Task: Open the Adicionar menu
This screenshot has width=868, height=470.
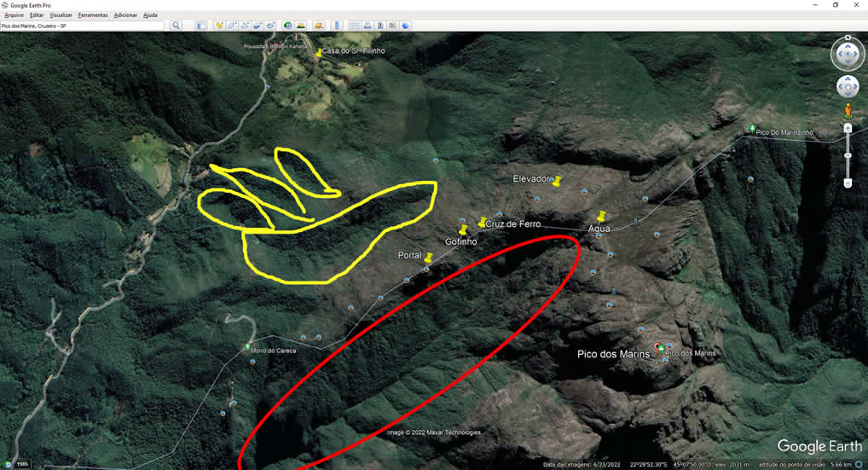Action: point(125,15)
